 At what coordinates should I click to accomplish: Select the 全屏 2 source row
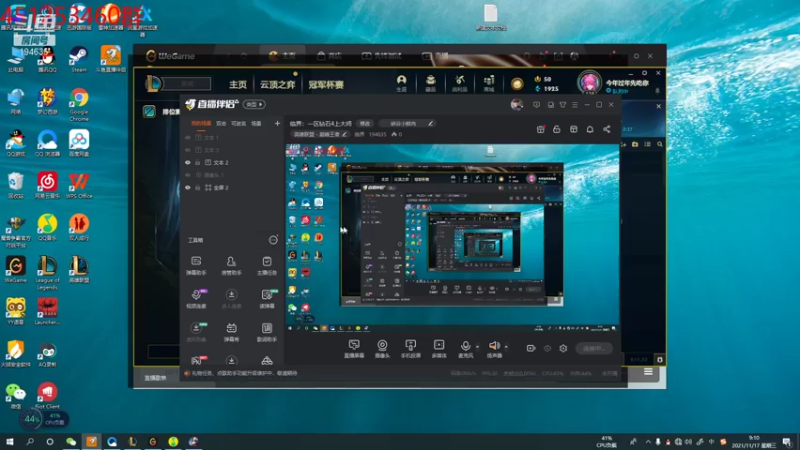(232, 188)
